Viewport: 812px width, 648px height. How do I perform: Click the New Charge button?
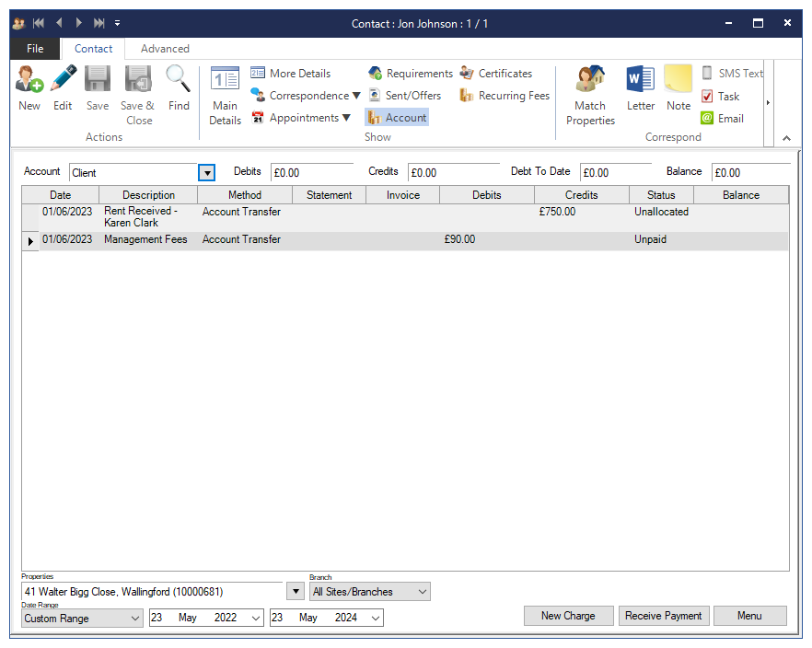coord(568,616)
